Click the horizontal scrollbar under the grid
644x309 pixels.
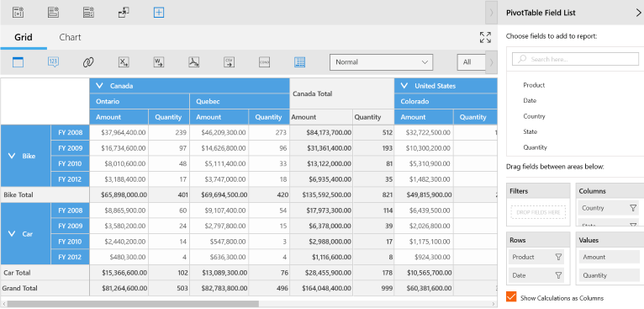pyautogui.click(x=133, y=304)
